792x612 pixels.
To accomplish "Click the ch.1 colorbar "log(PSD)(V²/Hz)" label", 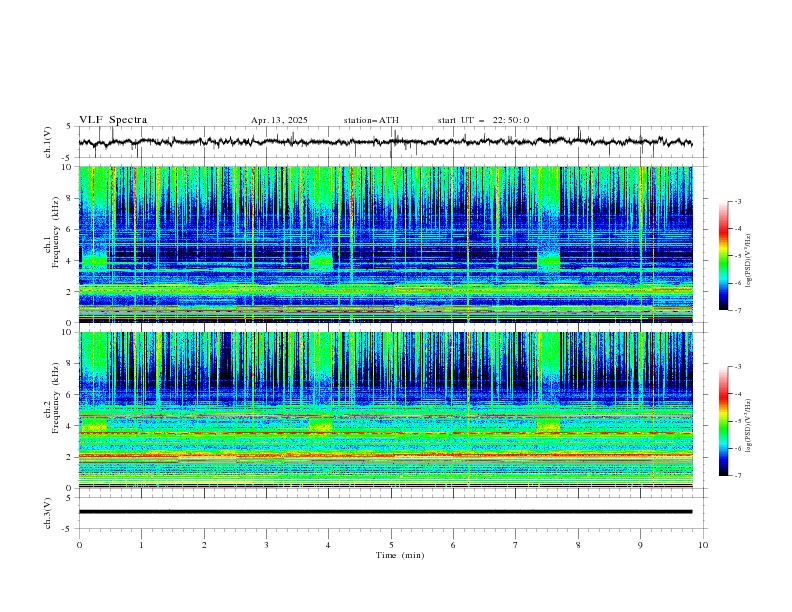I will [749, 261].
